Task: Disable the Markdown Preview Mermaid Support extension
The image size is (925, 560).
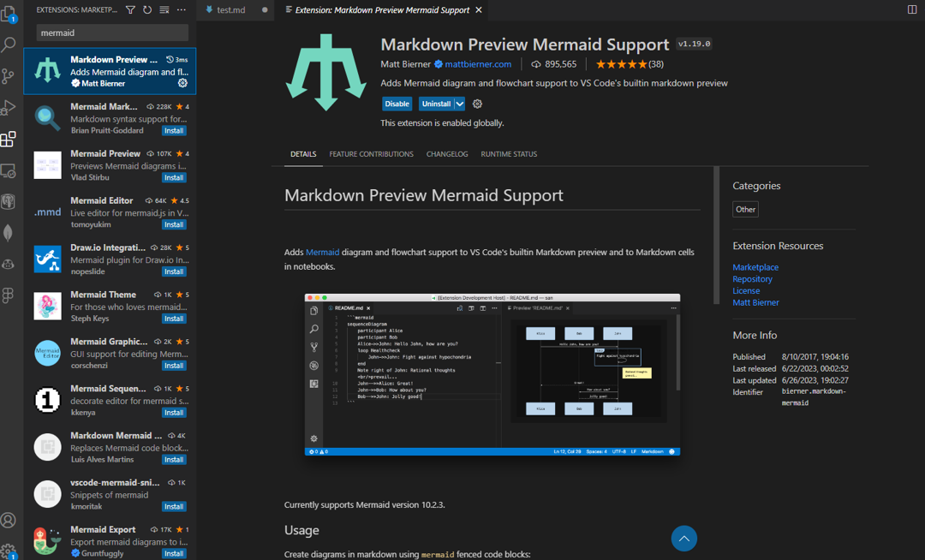Action: click(x=397, y=104)
